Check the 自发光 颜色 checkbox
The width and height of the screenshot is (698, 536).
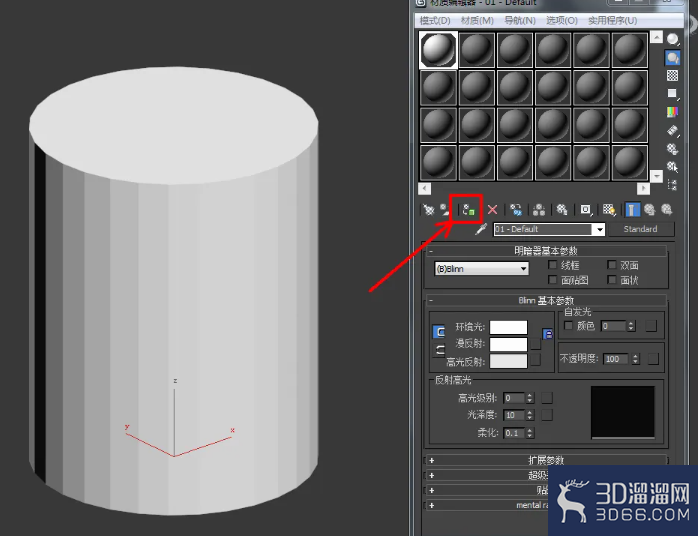[568, 325]
